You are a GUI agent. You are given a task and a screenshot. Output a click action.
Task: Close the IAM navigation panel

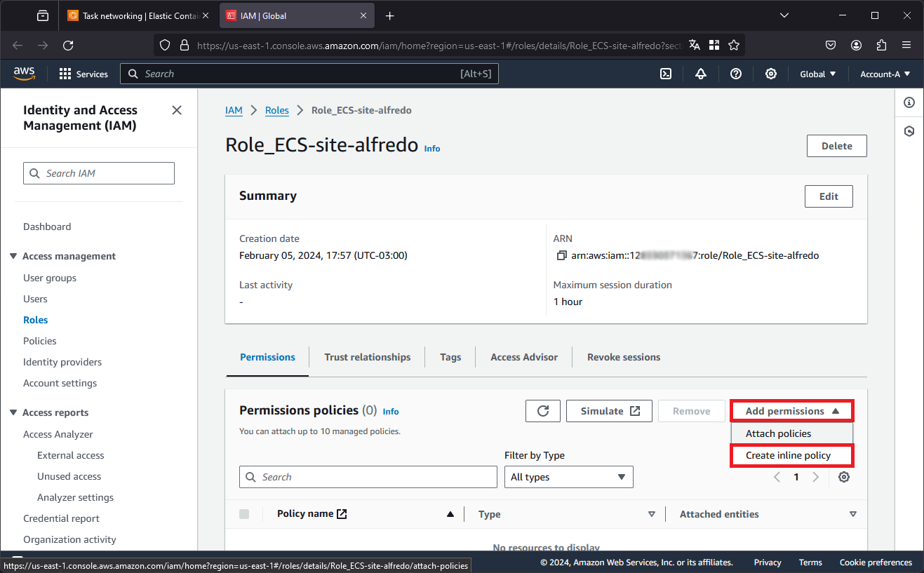177,110
